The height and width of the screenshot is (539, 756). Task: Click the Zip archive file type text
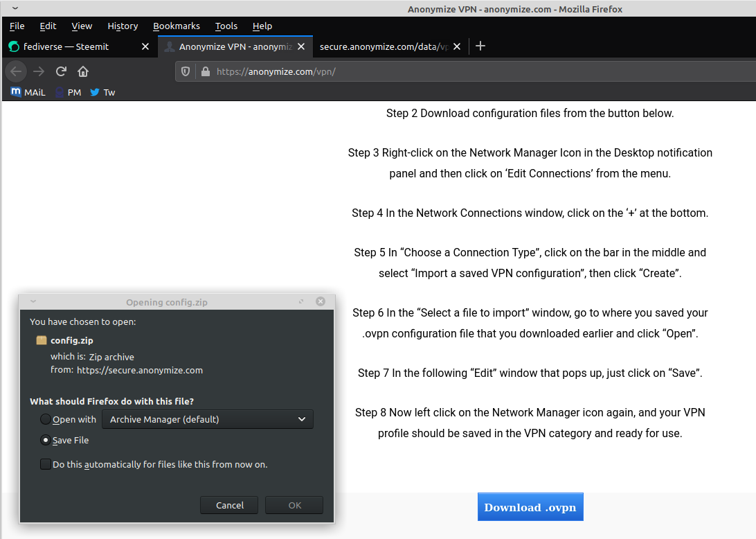(x=111, y=357)
